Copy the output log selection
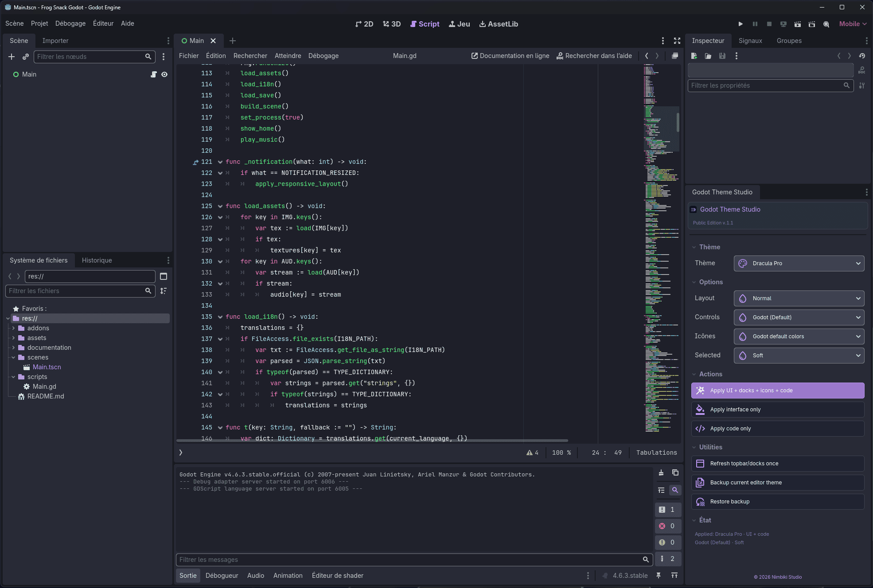The image size is (873, 588). pyautogui.click(x=675, y=473)
